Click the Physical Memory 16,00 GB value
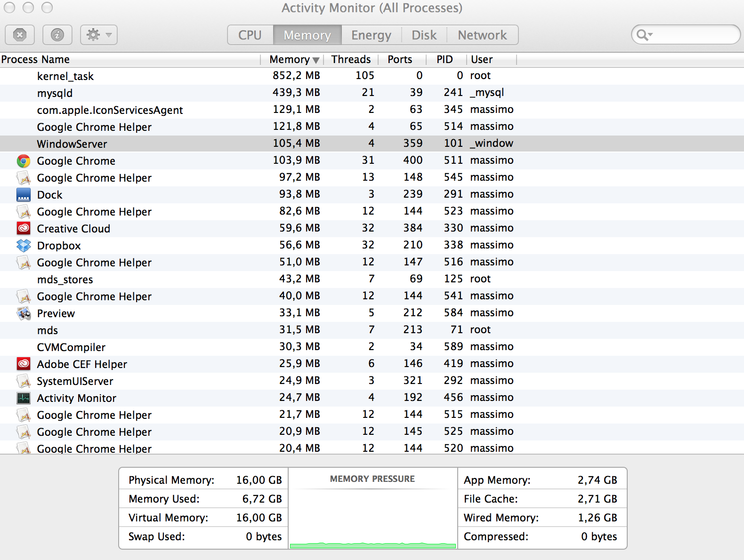Screen dimensions: 744x560 tap(259, 480)
